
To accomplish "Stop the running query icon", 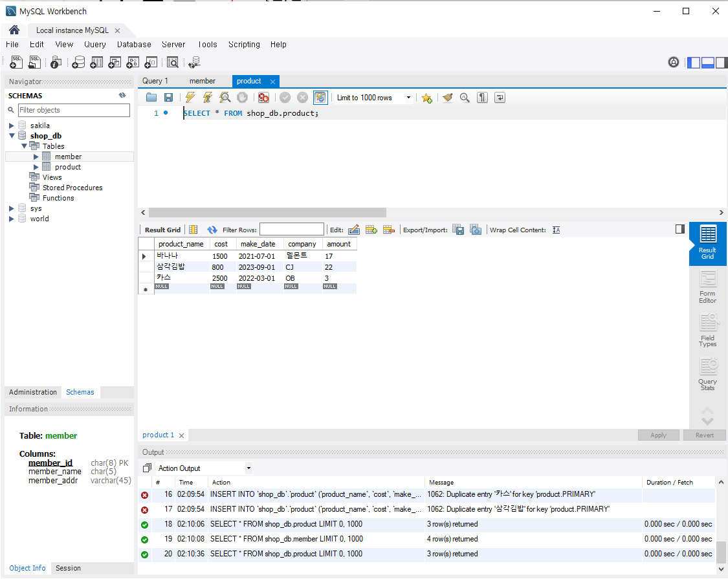I will point(243,98).
